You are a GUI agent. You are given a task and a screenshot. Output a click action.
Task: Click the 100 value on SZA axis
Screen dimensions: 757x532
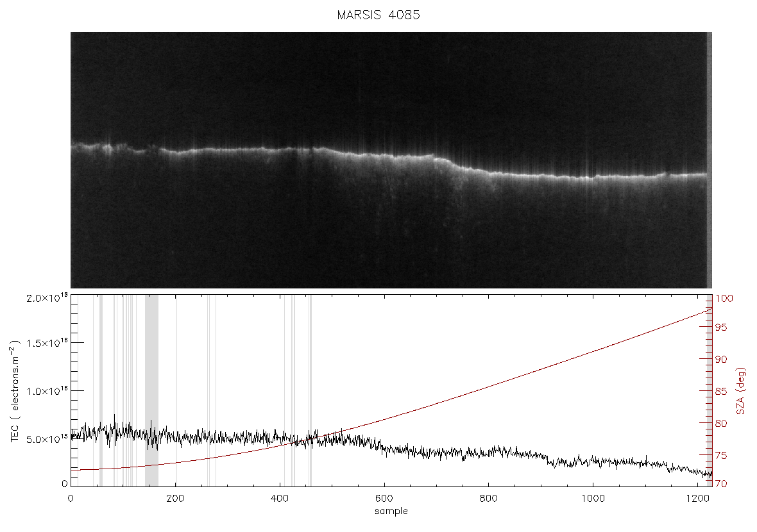click(724, 299)
